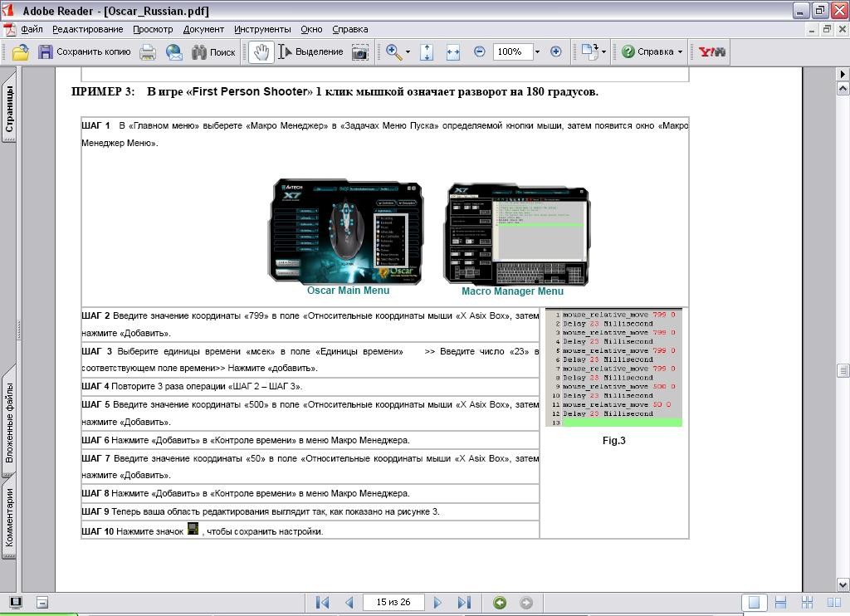The height and width of the screenshot is (616, 850).
Task: Choose the Zoom In magnifier tool
Action: (x=393, y=52)
